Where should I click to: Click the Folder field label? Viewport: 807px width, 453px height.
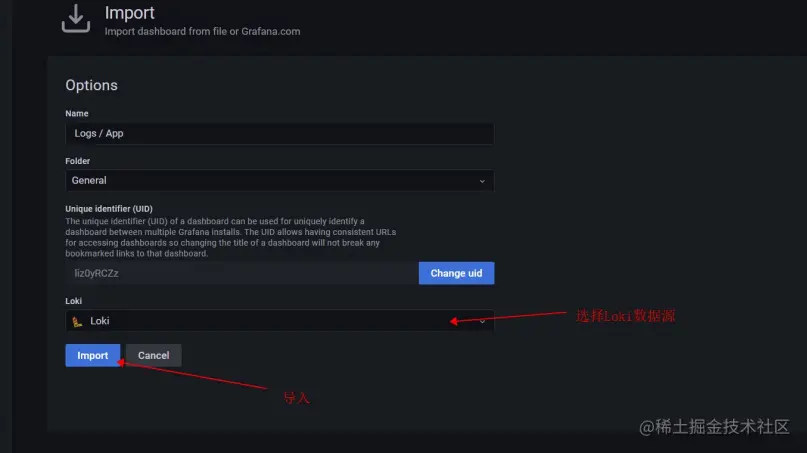[x=79, y=161]
